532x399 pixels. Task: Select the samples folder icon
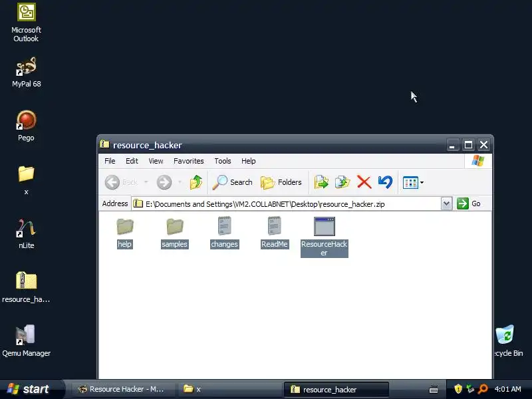[174, 233]
